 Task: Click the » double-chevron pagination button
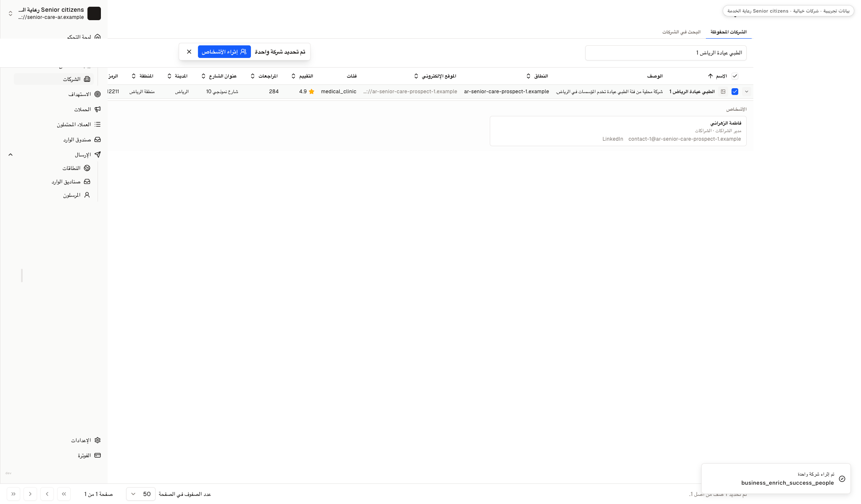click(x=13, y=494)
